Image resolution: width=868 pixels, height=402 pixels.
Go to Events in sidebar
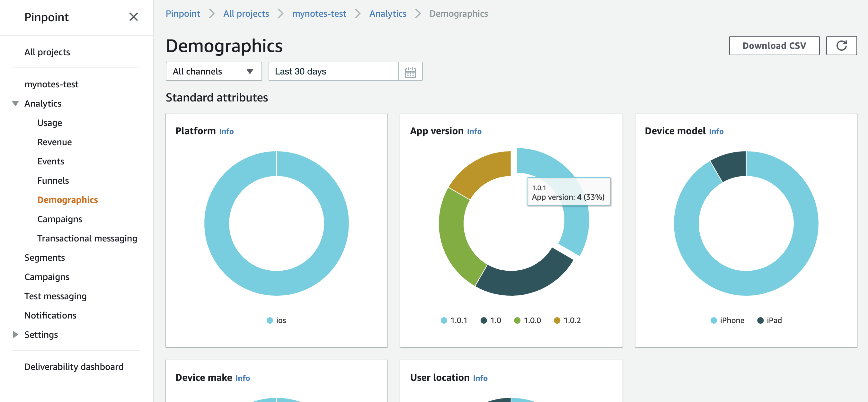click(x=50, y=161)
